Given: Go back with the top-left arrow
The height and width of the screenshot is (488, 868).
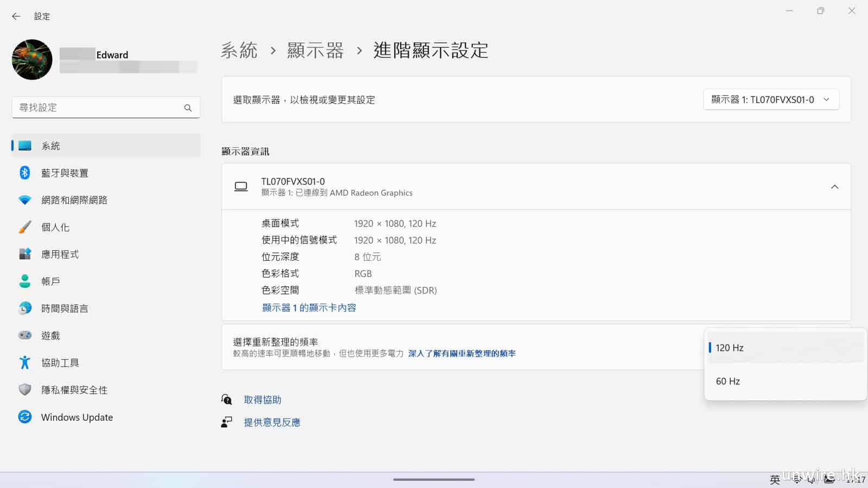Looking at the screenshot, I should tap(16, 16).
